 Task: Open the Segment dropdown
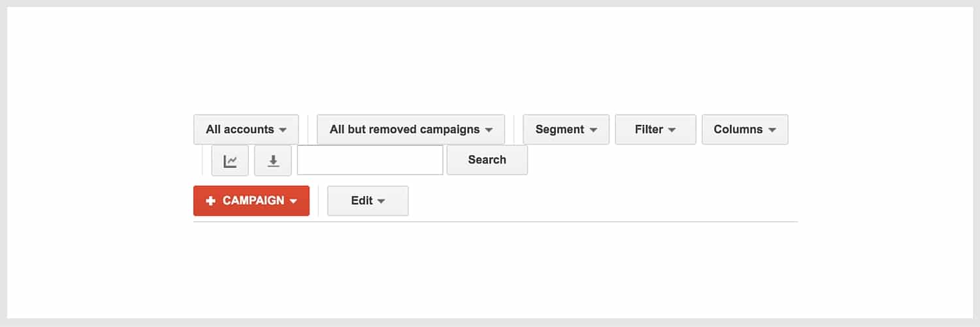click(x=566, y=129)
